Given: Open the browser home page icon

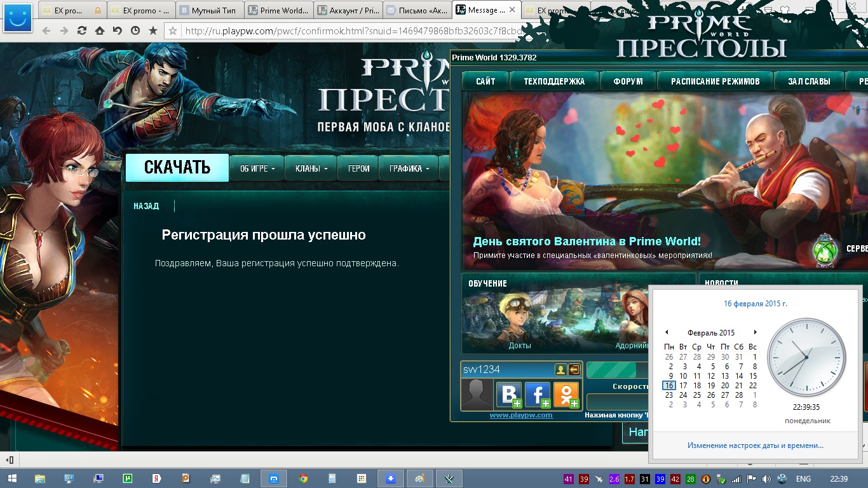Looking at the screenshot, I should point(100,30).
